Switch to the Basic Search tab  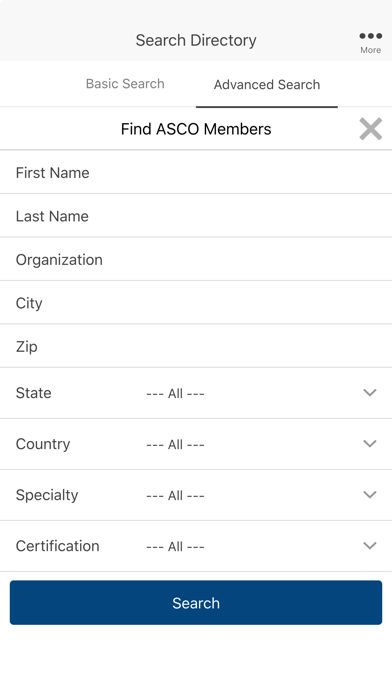pyautogui.click(x=125, y=84)
